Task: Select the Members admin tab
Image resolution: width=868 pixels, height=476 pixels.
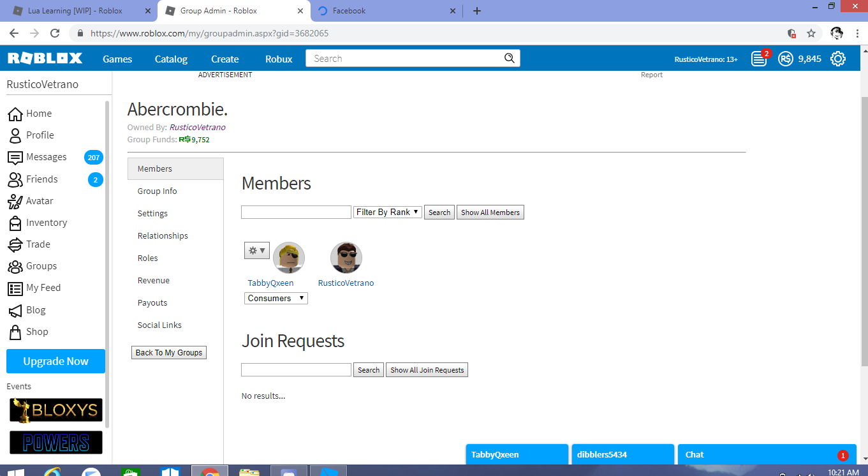Action: 175,169
